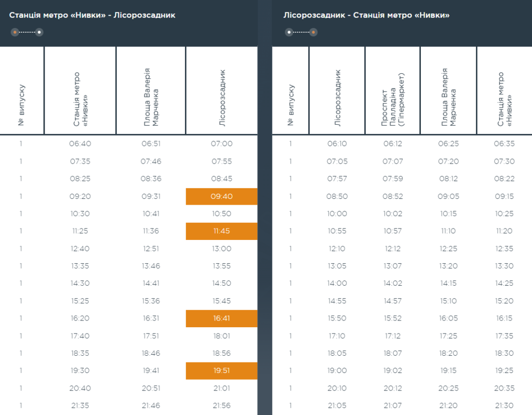
Task: Click the orange 16:41 time cell
Action: tap(221, 318)
